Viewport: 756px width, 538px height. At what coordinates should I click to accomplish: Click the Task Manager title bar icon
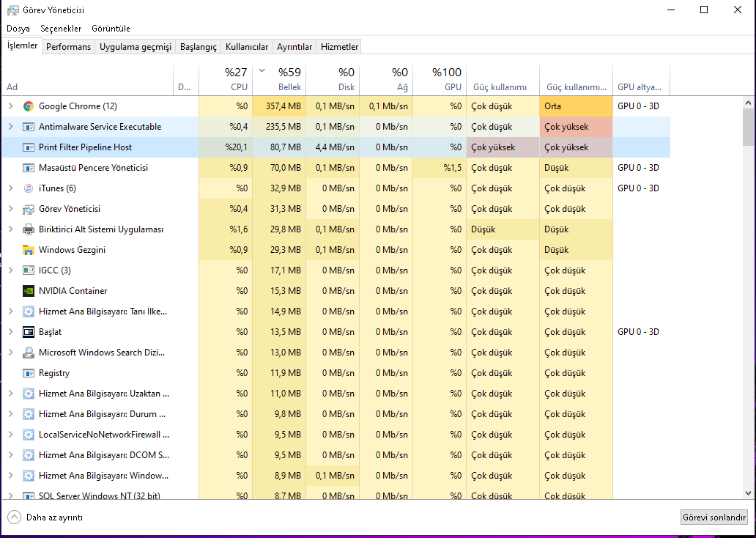(x=13, y=10)
